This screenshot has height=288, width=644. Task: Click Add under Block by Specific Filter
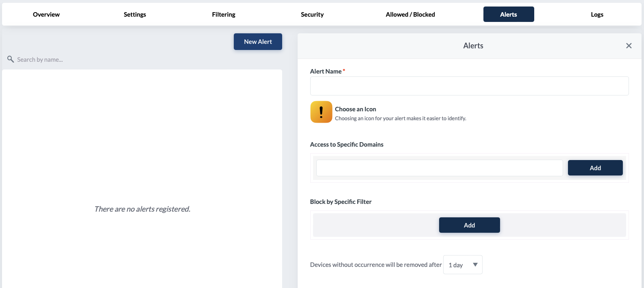pos(469,225)
